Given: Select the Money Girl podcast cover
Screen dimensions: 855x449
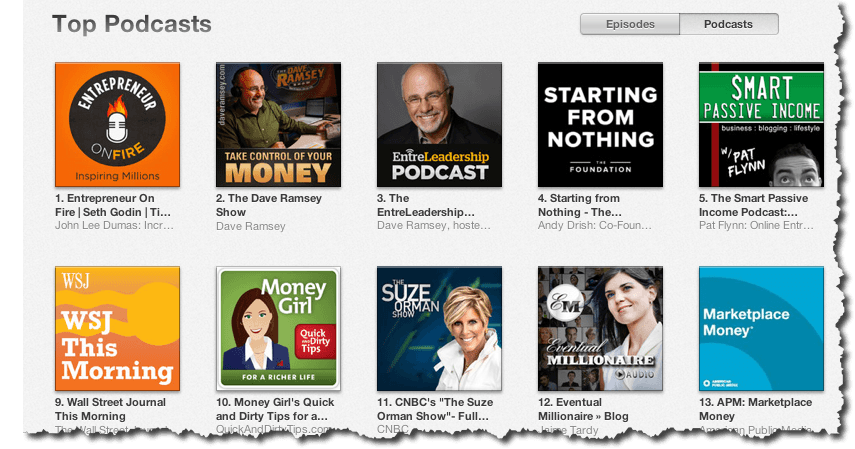Looking at the screenshot, I should 278,328.
